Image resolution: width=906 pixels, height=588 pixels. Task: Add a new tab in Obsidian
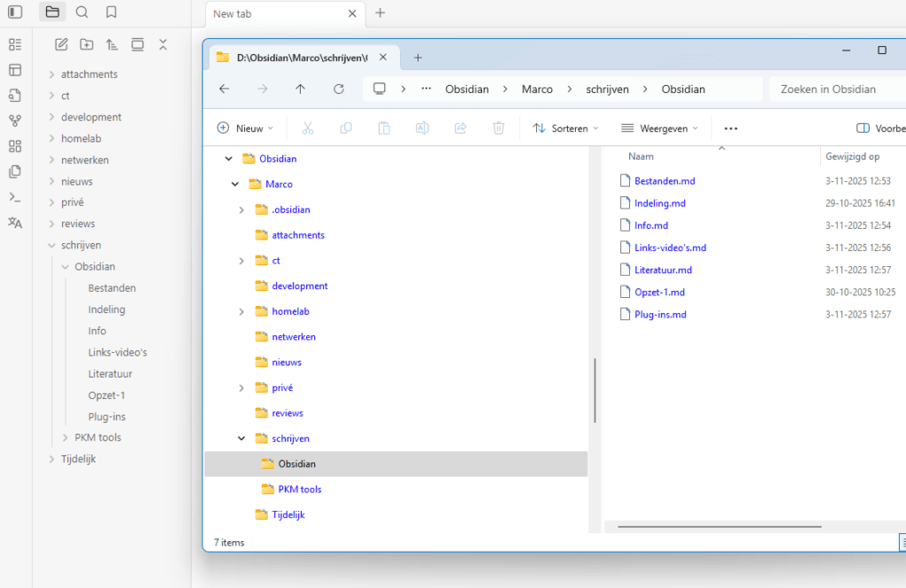coord(380,12)
